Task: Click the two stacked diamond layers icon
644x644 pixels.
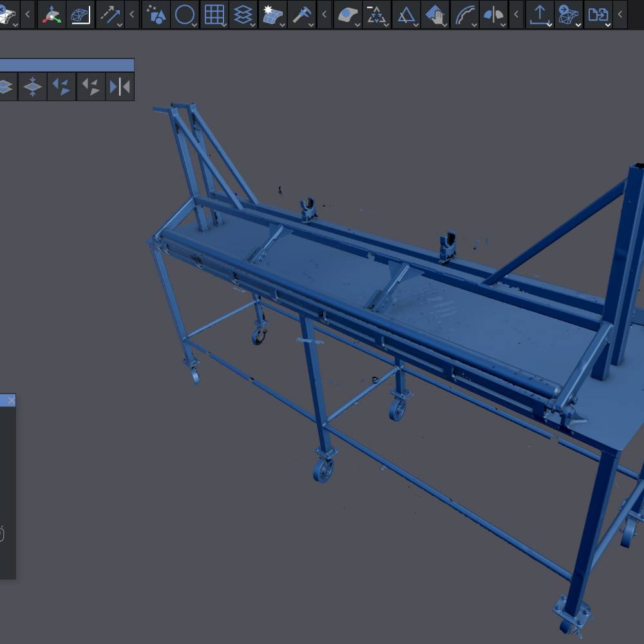Action: click(6, 87)
